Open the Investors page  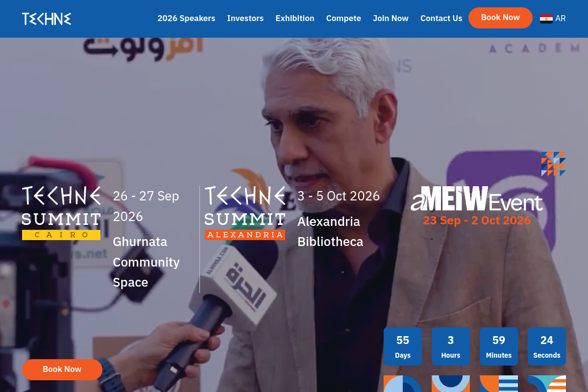245,18
